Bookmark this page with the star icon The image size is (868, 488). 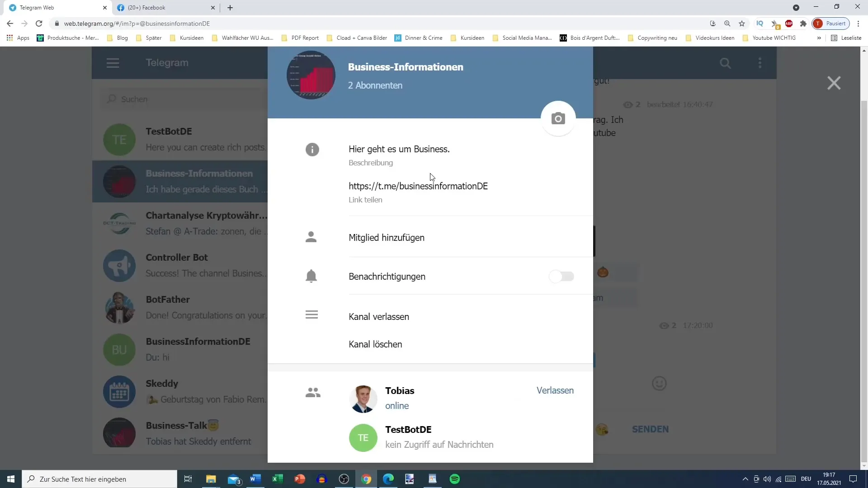coord(742,23)
